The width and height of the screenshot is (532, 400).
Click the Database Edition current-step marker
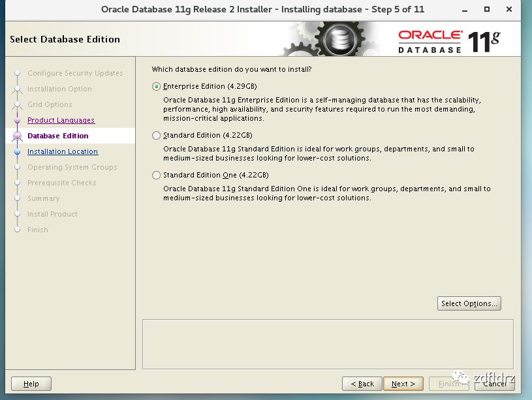point(18,136)
